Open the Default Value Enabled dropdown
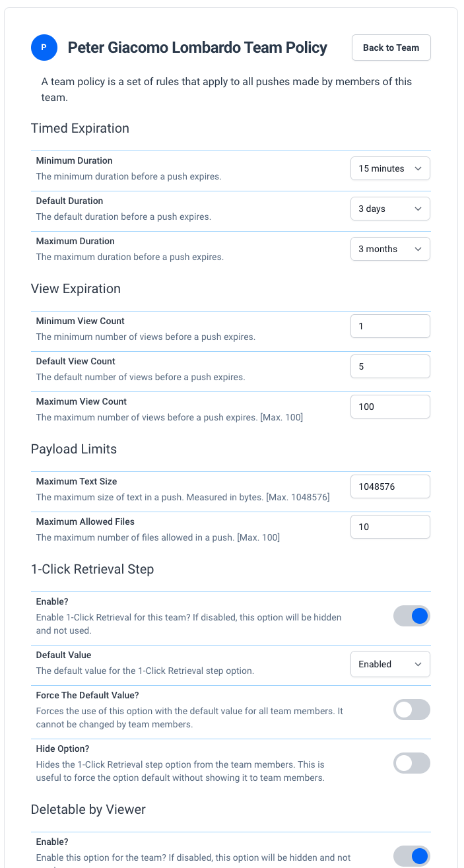Viewport: 464px width, 868px height. point(390,664)
